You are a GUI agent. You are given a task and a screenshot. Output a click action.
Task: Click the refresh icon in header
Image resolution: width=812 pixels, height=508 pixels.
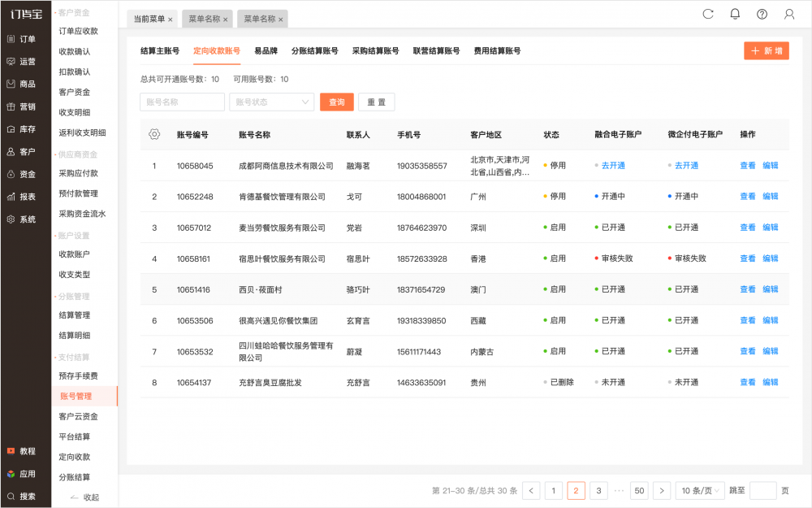708,14
